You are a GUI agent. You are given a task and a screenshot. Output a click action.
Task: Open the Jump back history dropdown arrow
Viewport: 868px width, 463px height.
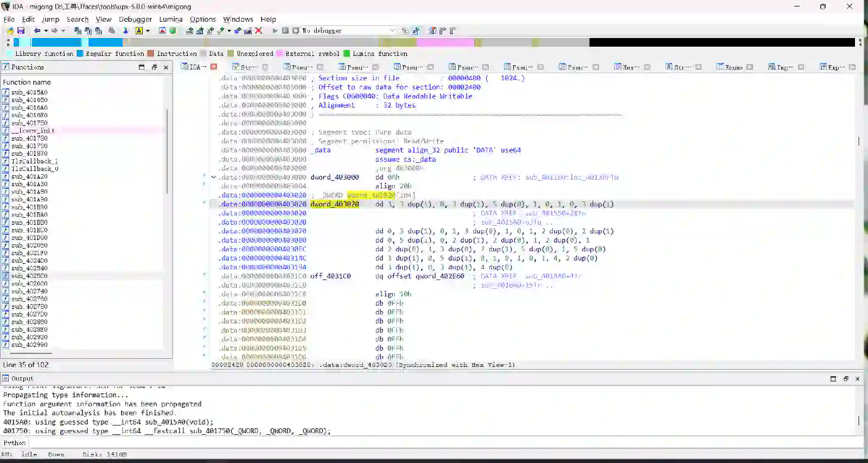(46, 31)
